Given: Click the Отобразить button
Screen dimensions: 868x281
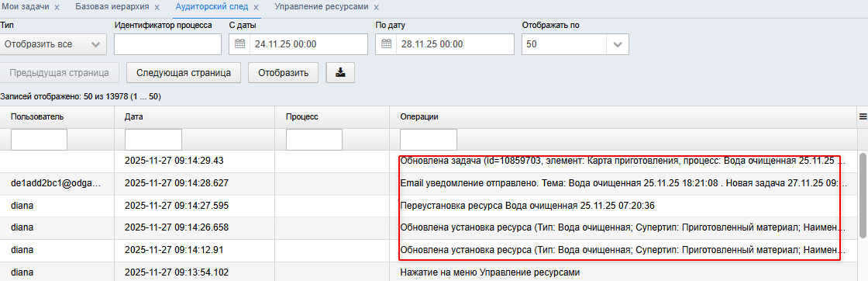Looking at the screenshot, I should click(283, 73).
